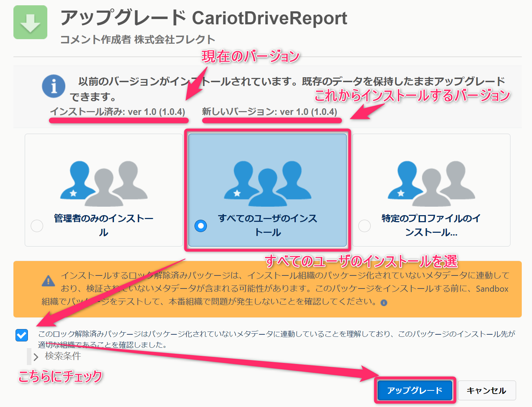Click the 検索条件 label text
Image resolution: width=532 pixels, height=407 pixels.
(x=63, y=356)
